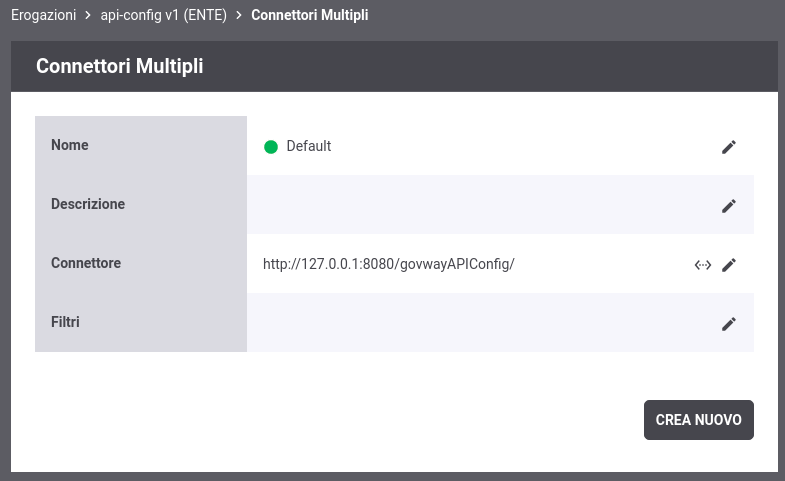Select the Connettori Multipli breadcrumb item
Image resolution: width=785 pixels, height=481 pixels.
[309, 15]
